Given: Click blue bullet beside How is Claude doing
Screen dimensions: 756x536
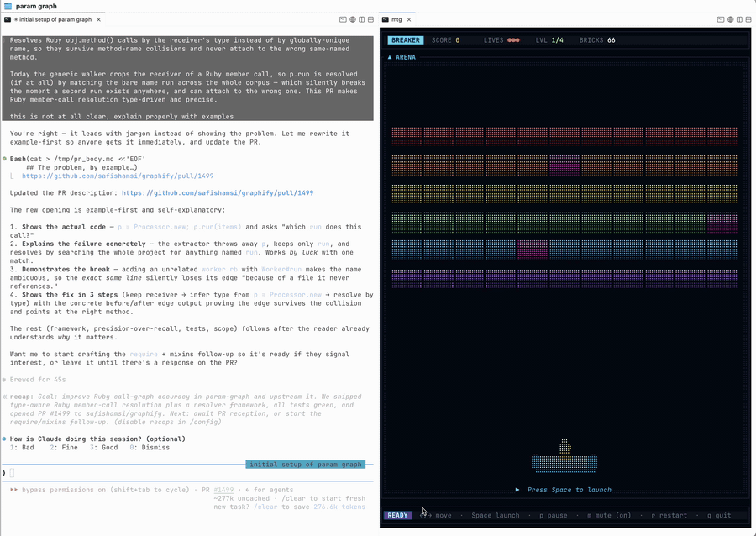Looking at the screenshot, I should [x=4, y=439].
